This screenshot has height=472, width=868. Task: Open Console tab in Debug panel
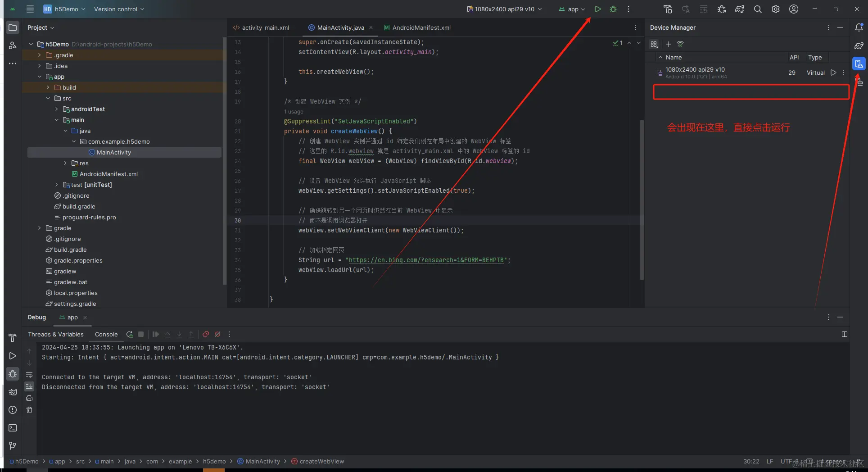106,334
